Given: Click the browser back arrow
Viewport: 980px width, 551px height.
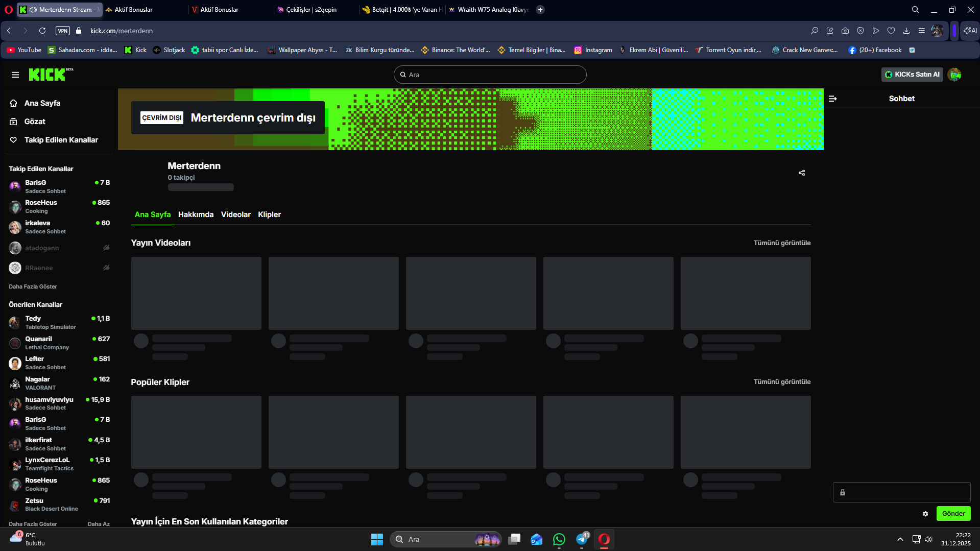Looking at the screenshot, I should tap(9, 31).
